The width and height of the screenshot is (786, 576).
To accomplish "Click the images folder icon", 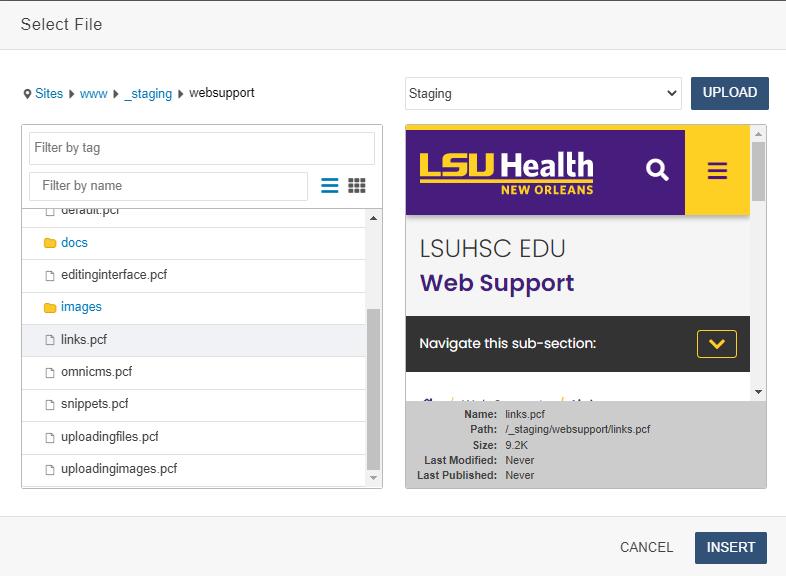I will tap(50, 308).
